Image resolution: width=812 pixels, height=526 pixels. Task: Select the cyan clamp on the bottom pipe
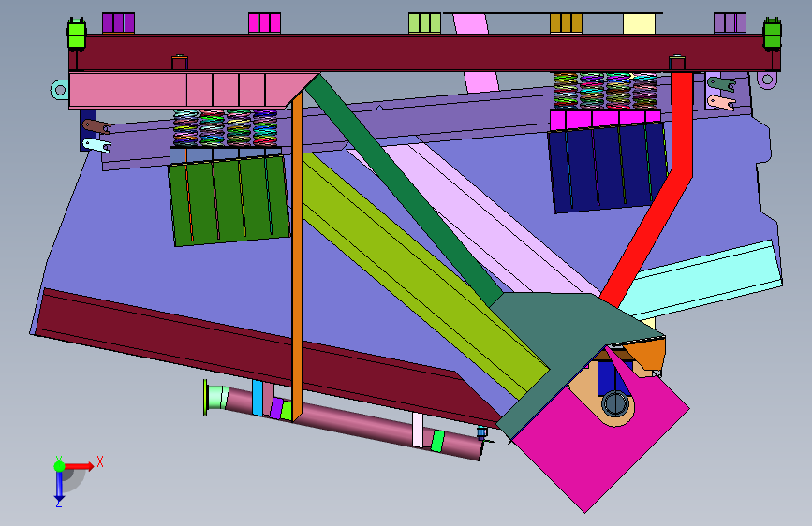pyautogui.click(x=258, y=398)
